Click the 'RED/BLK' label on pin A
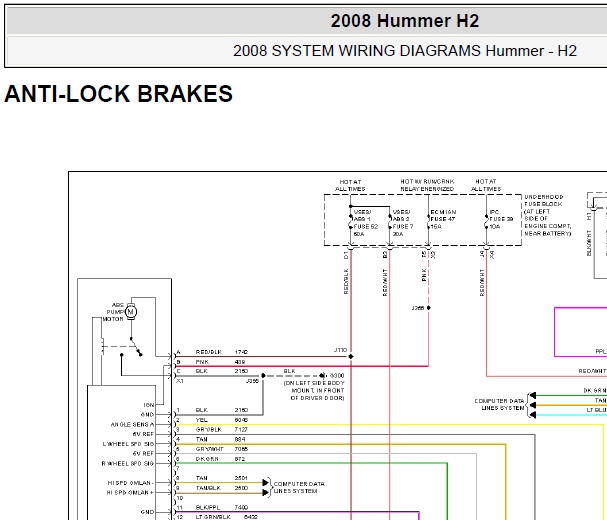The height and width of the screenshot is (520, 607). click(x=209, y=352)
